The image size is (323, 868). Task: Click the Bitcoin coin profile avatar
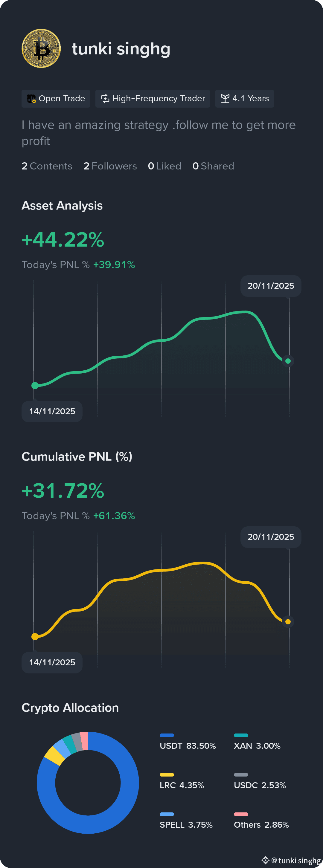[41, 48]
